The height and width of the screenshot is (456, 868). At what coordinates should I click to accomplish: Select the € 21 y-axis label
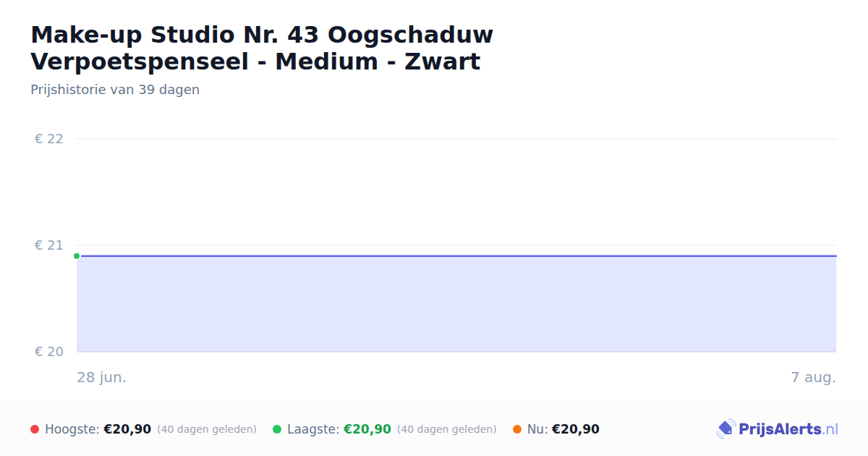click(49, 245)
